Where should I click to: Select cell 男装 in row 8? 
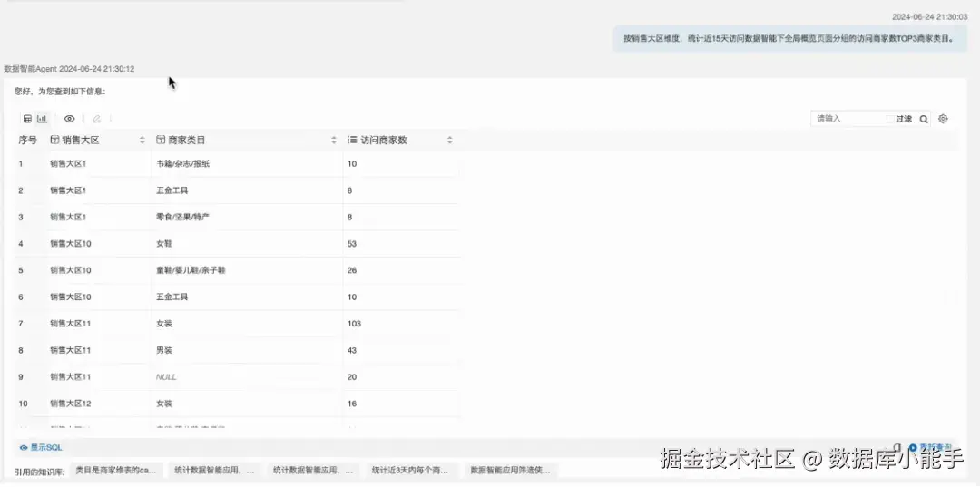coord(163,350)
